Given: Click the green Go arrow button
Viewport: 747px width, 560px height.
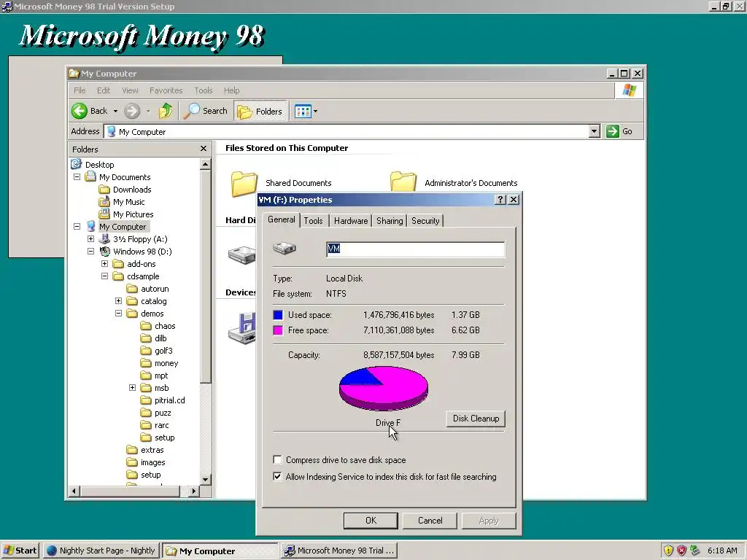Looking at the screenshot, I should pos(612,131).
